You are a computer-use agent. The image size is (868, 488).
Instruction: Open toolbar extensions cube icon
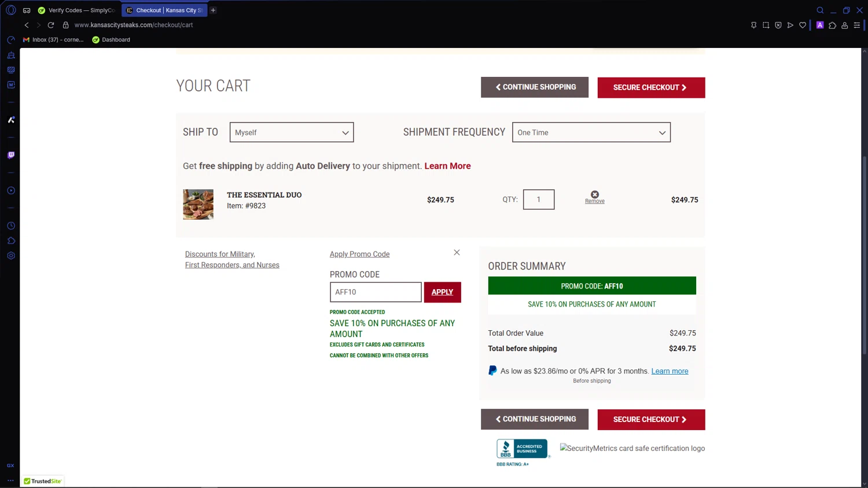(832, 25)
